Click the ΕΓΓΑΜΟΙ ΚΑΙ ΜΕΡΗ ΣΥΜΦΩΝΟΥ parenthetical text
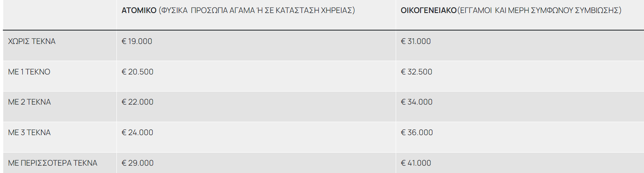Image resolution: width=644 pixels, height=173 pixels. (539, 11)
